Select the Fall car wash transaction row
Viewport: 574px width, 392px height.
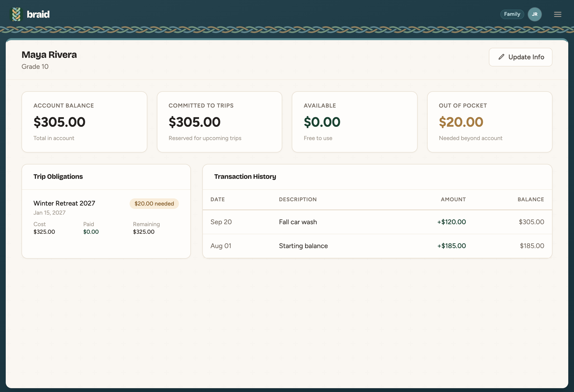[x=377, y=222]
